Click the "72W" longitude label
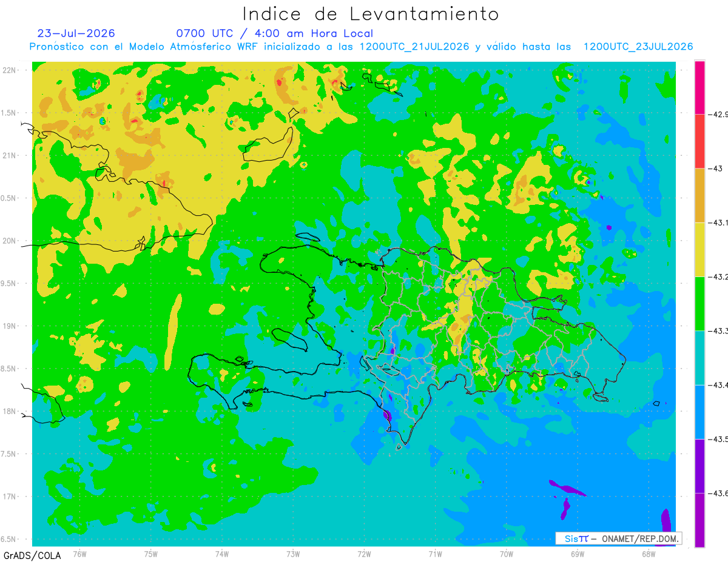728x562 pixels. (x=364, y=554)
